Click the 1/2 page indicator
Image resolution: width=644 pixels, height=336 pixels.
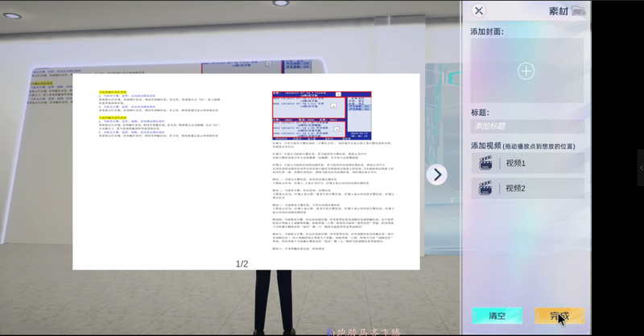pyautogui.click(x=242, y=264)
